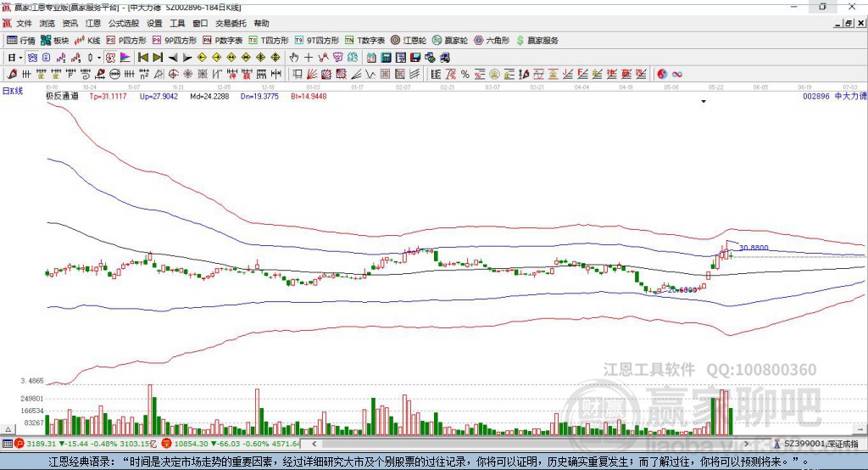Open the 资讯 menu
The width and height of the screenshot is (868, 470).
click(x=70, y=23)
